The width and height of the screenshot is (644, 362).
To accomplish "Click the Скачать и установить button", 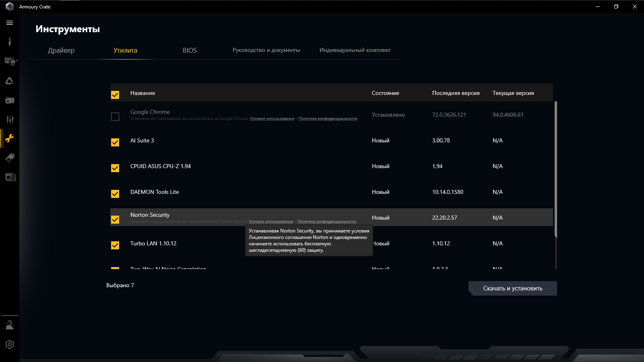I will [x=513, y=288].
